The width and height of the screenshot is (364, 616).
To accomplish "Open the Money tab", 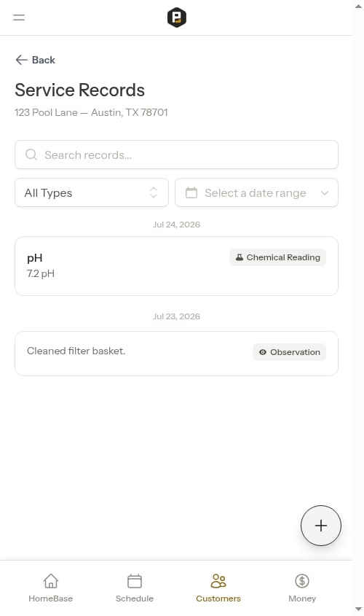I will (302, 588).
